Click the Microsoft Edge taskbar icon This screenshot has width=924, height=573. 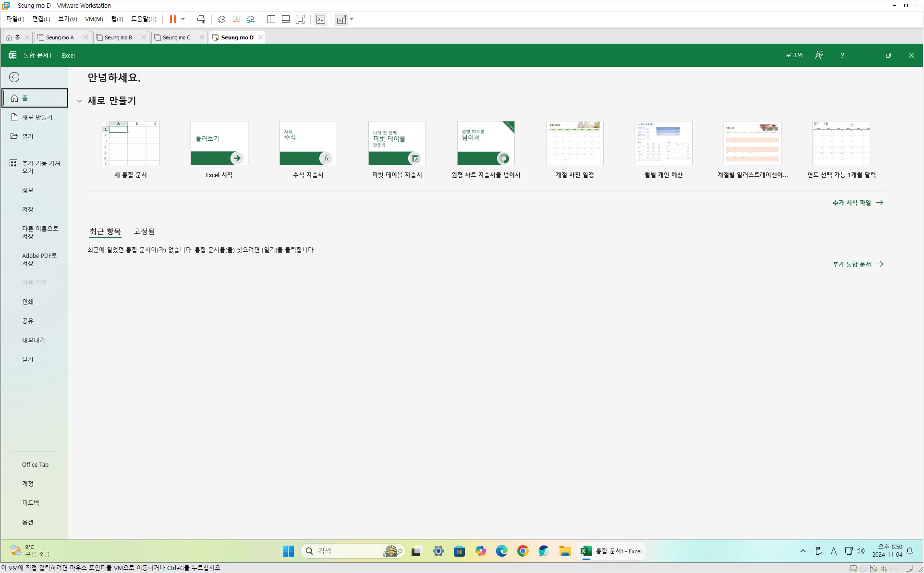501,551
